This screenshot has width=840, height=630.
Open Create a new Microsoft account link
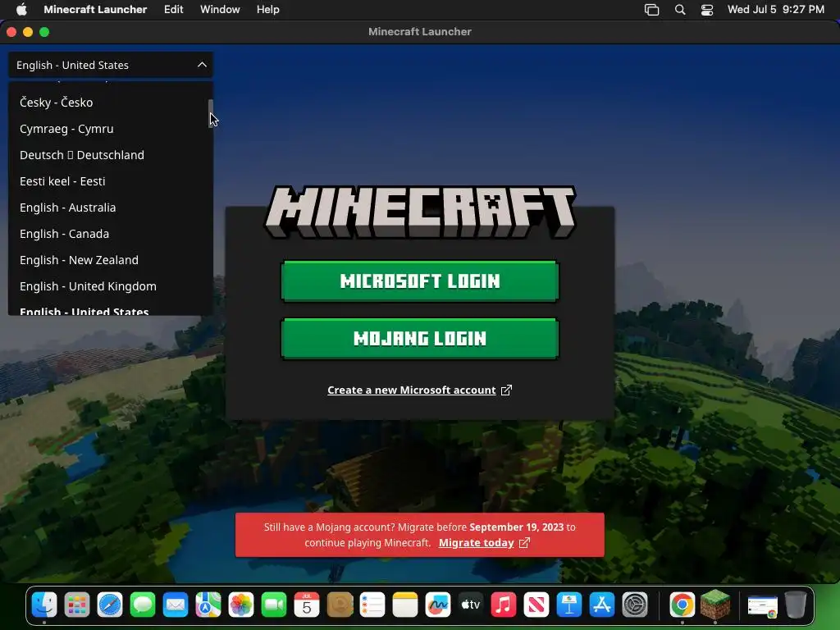pyautogui.click(x=419, y=390)
